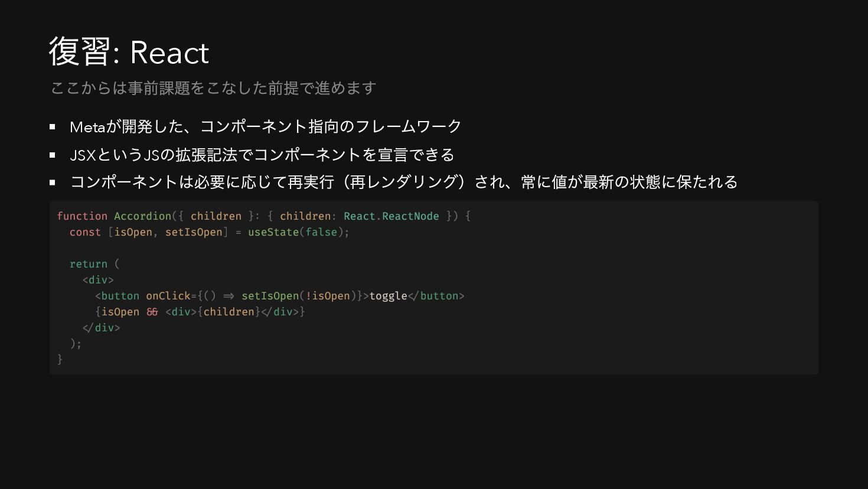Click 'React.ReactNode' type in code
This screenshot has width=868, height=489.
391,216
